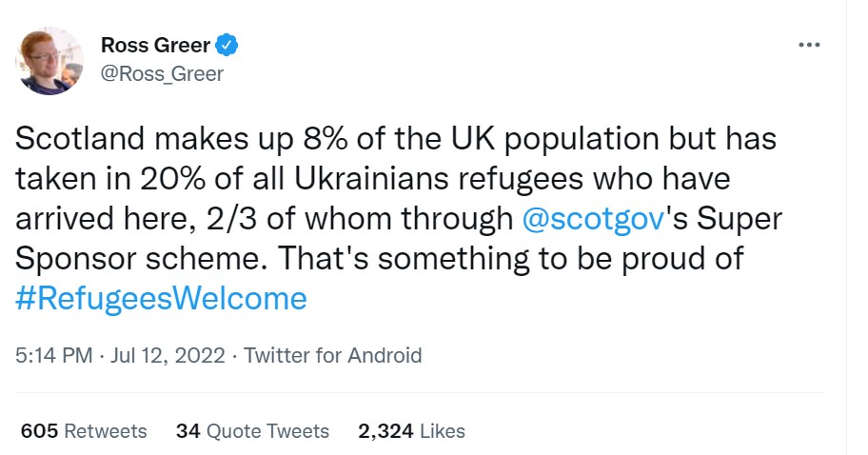The width and height of the screenshot is (868, 455).
Task: Open the #RefugeesWelcome hashtag
Action: [x=162, y=299]
